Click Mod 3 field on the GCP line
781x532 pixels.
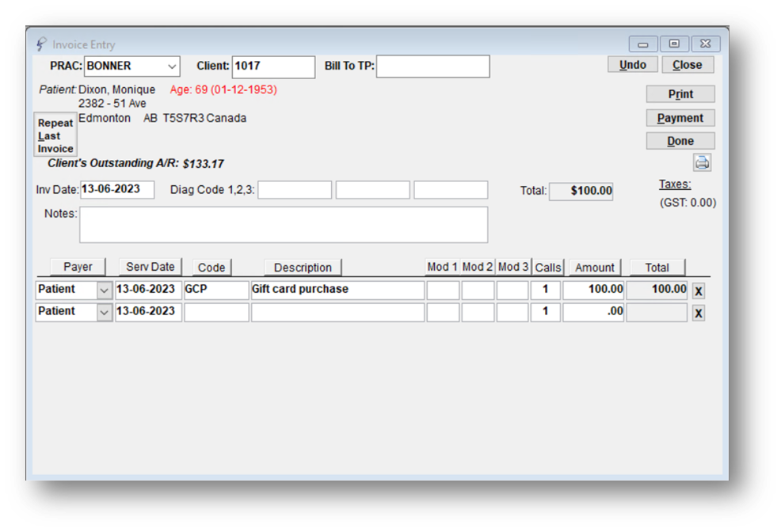pos(512,290)
